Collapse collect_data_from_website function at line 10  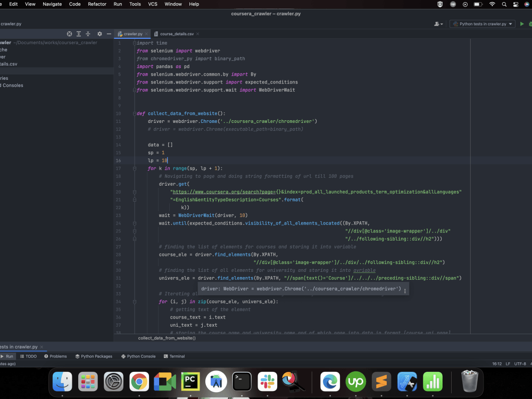point(135,113)
